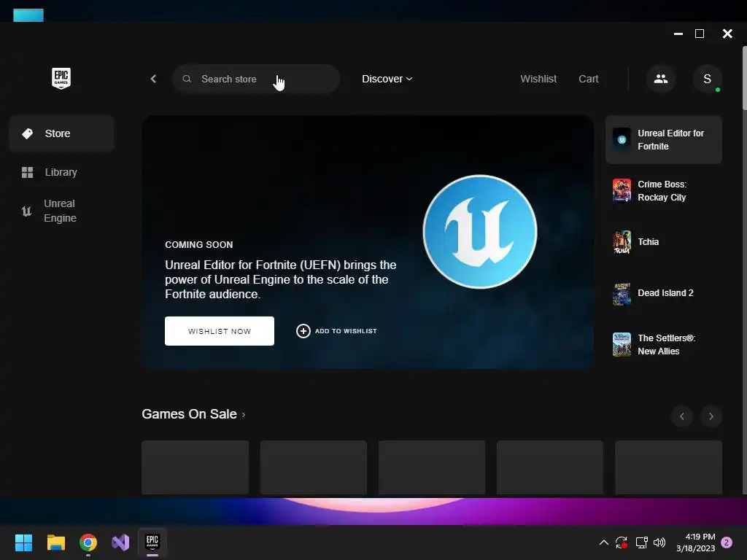Screen dimensions: 747x560
Task: Click the sync status tray icon
Action: pyautogui.click(x=622, y=542)
